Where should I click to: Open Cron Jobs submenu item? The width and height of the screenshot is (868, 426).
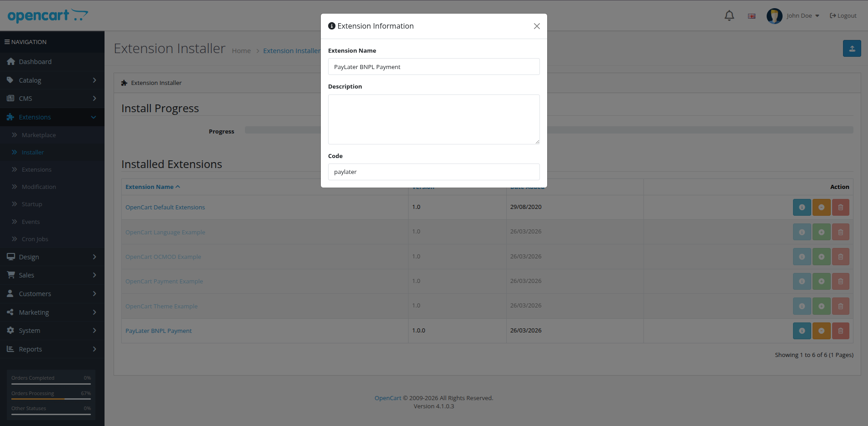52,239
